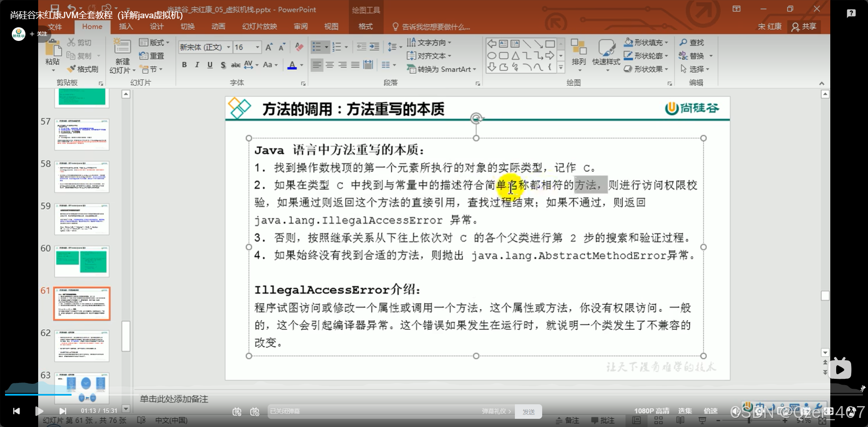Decrease font size with the smaller A icon
Image resolution: width=868 pixels, height=427 pixels.
(x=282, y=47)
